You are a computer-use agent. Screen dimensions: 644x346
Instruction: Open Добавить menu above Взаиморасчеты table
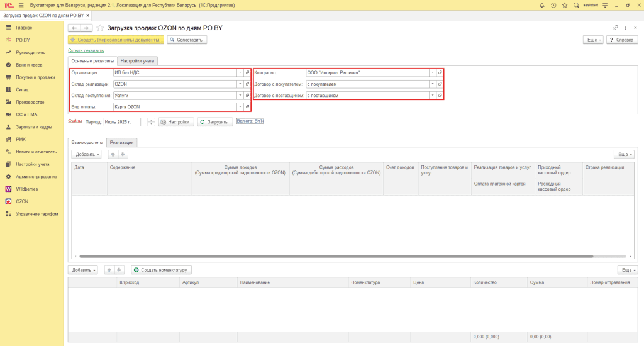click(86, 155)
